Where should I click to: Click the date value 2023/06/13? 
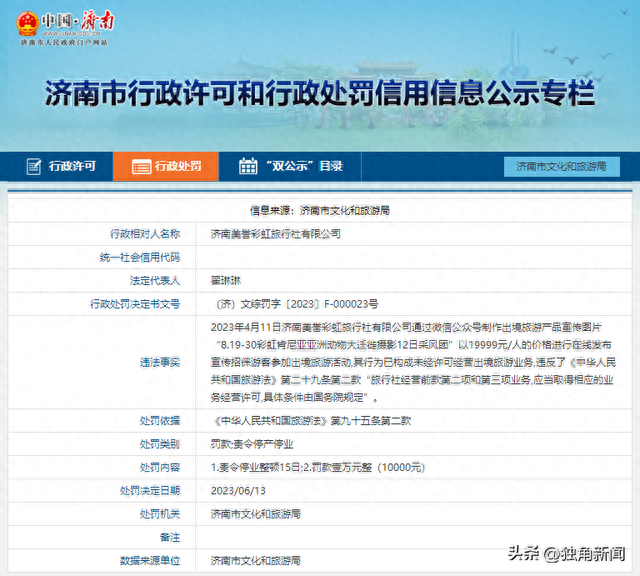click(x=238, y=490)
